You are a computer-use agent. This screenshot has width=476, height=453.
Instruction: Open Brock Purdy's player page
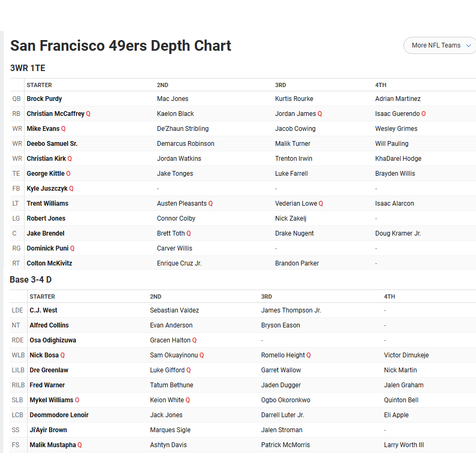44,99
